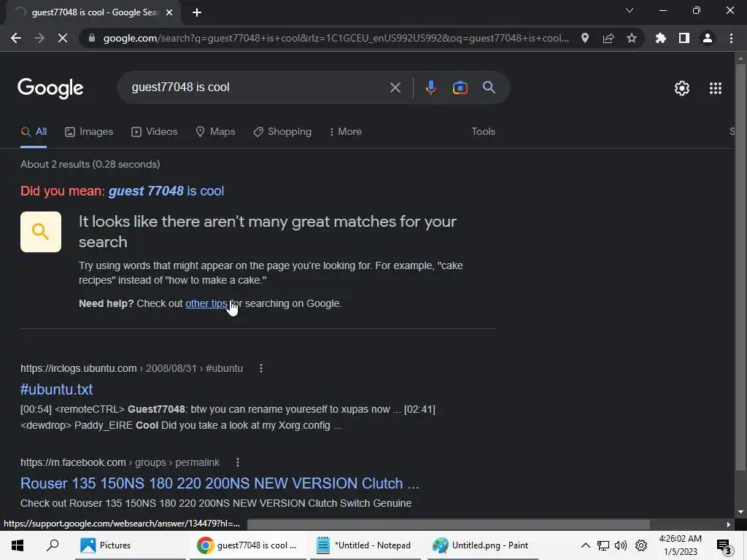The image size is (747, 560).
Task: Switch to the Images tab
Action: coord(89,132)
